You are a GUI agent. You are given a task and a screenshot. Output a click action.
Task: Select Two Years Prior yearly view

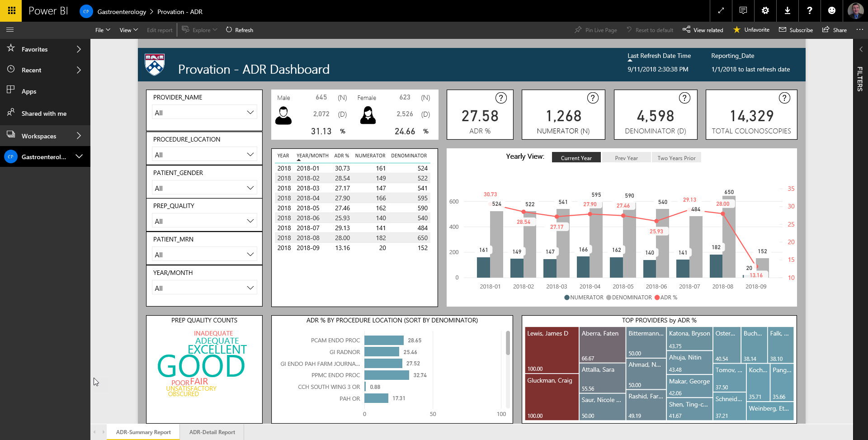point(676,158)
